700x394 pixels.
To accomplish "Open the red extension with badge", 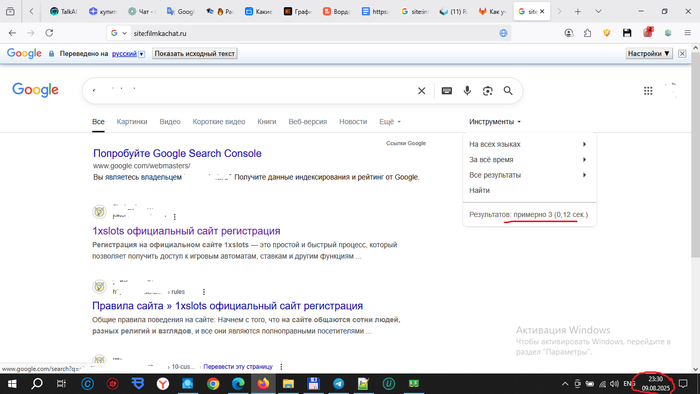I will 648,32.
